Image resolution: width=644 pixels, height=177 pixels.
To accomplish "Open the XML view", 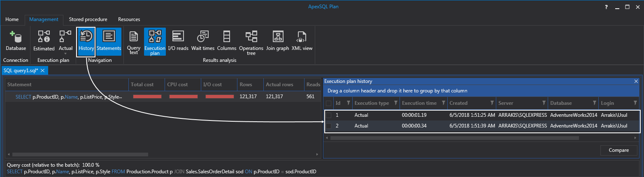I will click(x=302, y=42).
